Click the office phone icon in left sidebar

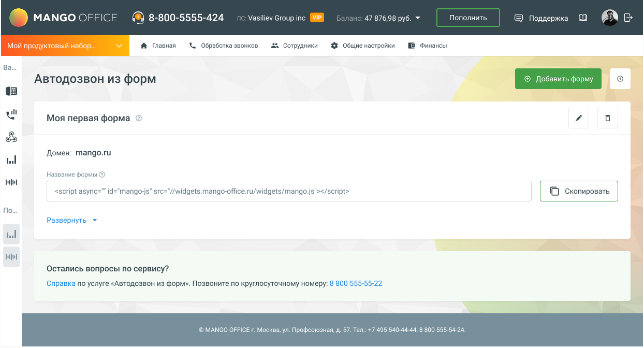tap(11, 92)
